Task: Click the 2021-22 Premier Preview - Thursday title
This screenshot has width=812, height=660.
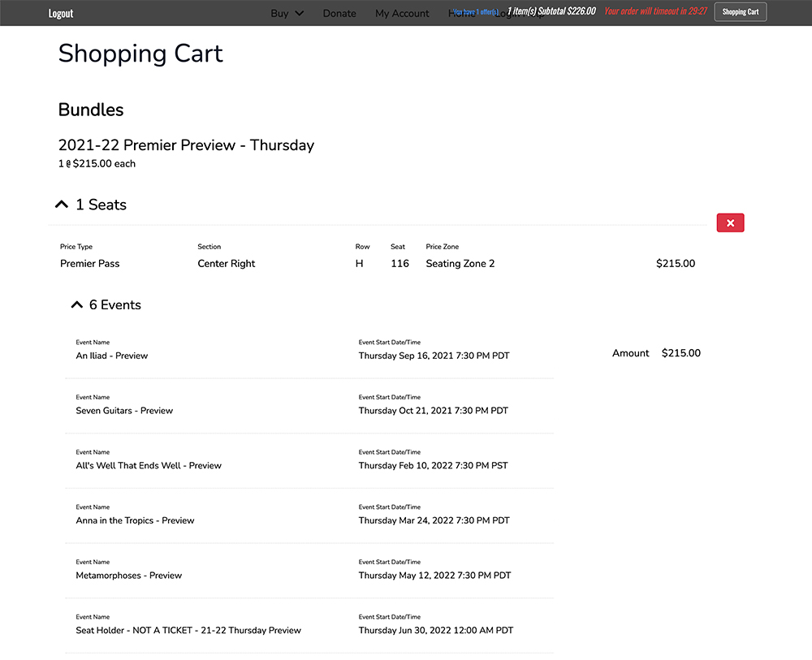Action: click(x=186, y=145)
